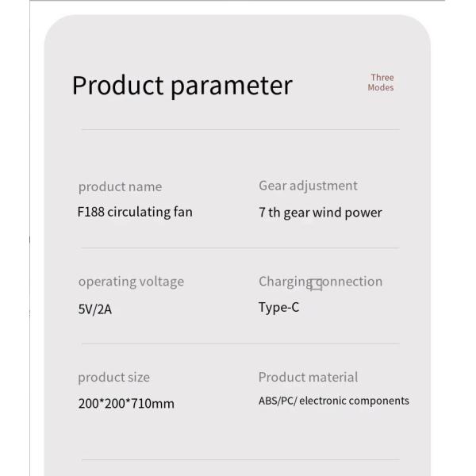
Task: Click the product name label
Action: (x=120, y=186)
